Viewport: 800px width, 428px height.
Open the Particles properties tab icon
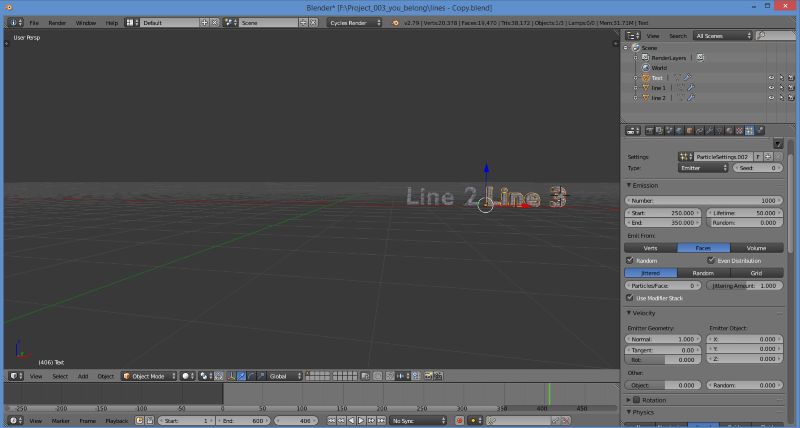coord(749,131)
